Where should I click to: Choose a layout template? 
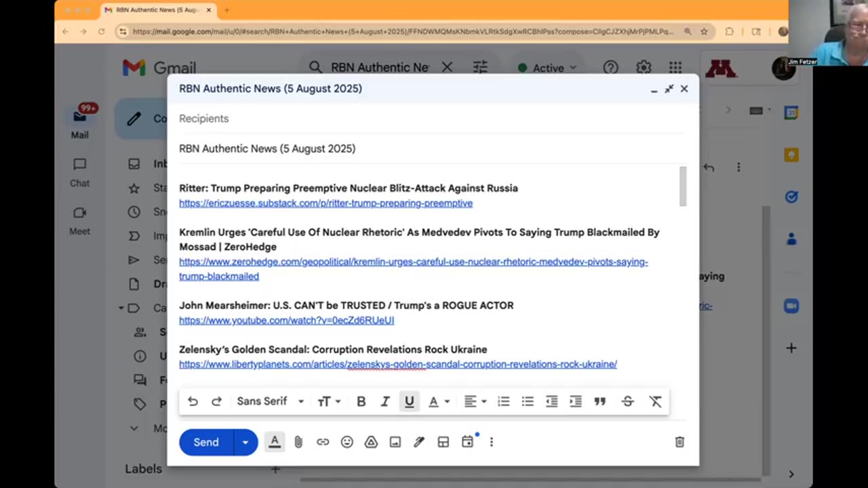[443, 442]
